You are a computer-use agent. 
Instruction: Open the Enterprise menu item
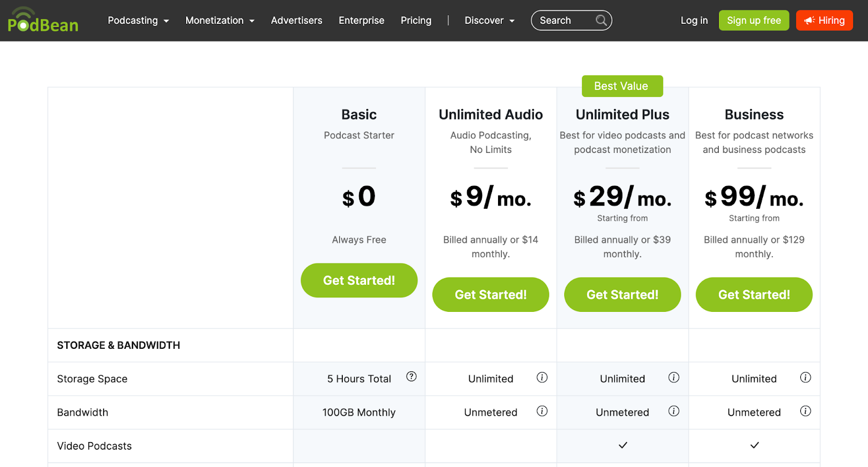tap(361, 21)
